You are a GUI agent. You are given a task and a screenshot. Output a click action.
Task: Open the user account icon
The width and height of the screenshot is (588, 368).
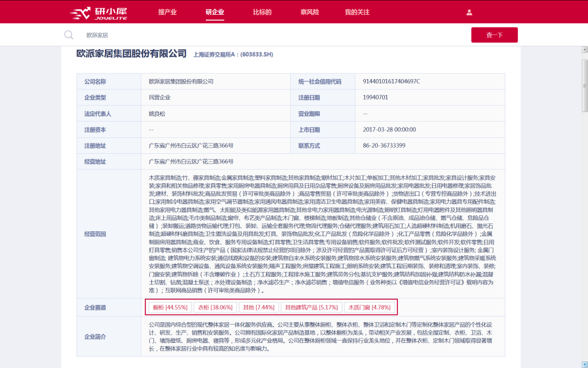click(x=469, y=13)
